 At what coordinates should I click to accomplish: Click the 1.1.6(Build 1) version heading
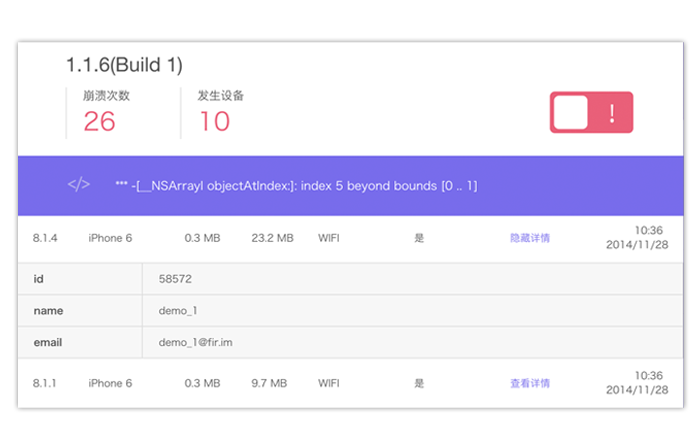pos(124,65)
